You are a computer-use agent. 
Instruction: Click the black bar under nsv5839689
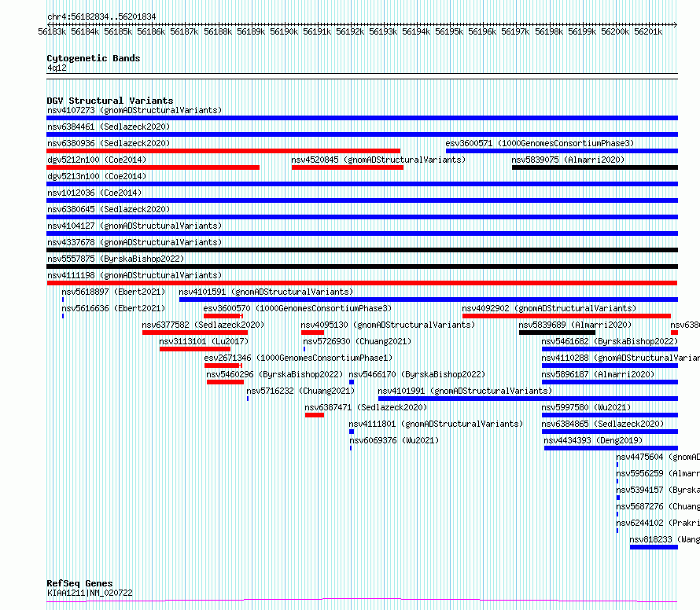[557, 333]
